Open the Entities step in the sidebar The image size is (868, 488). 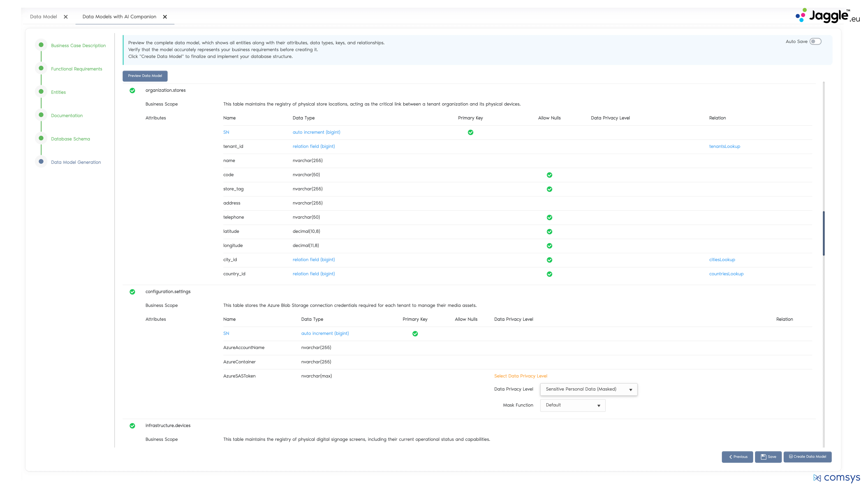58,92
